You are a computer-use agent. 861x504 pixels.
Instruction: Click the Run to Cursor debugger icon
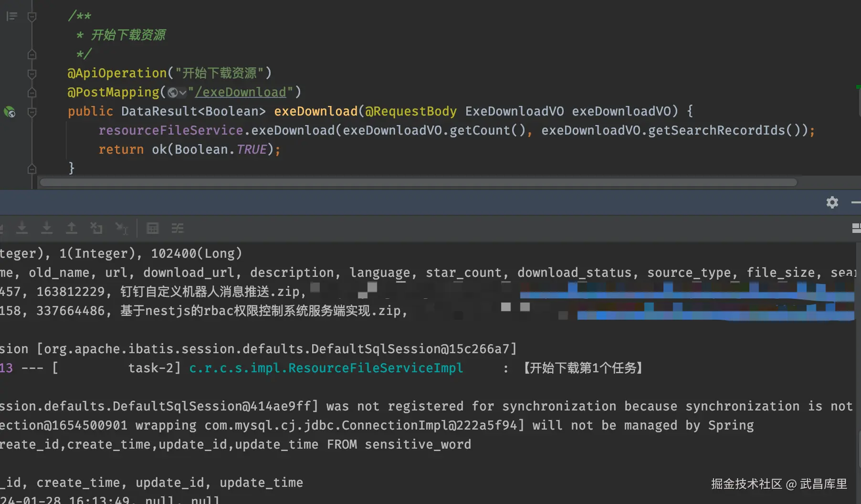122,228
